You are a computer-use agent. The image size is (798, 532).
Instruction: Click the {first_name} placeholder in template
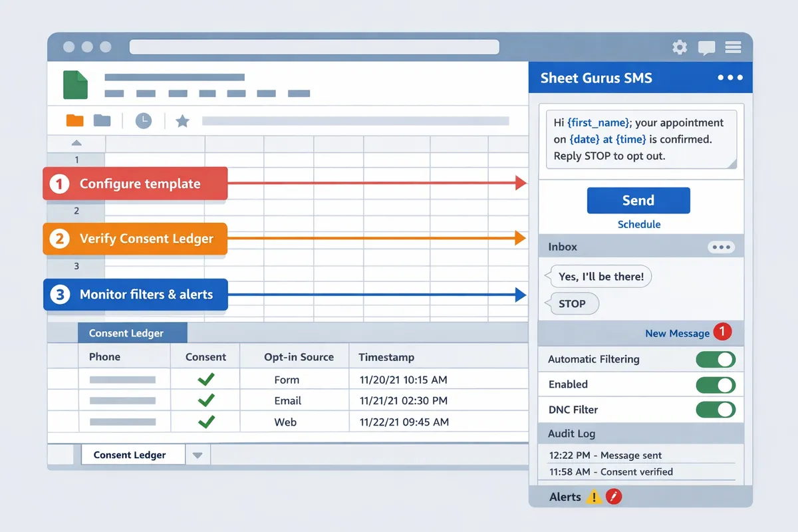[599, 123]
